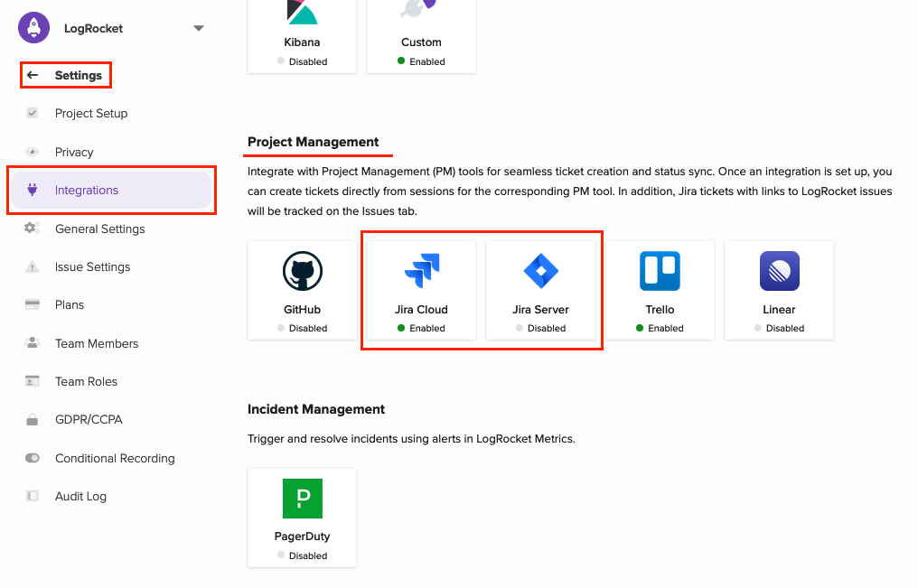Image resolution: width=918 pixels, height=588 pixels.
Task: Click the Linear logo
Action: click(x=779, y=271)
